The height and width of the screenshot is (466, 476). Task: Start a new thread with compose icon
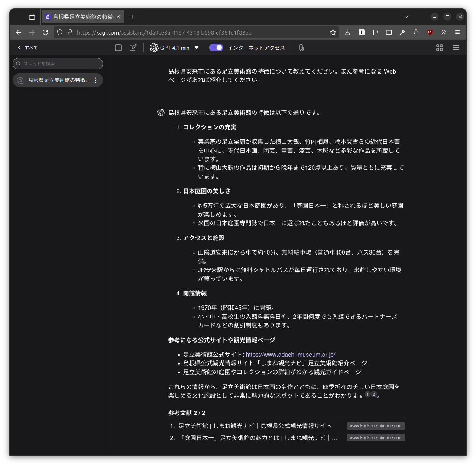(133, 48)
